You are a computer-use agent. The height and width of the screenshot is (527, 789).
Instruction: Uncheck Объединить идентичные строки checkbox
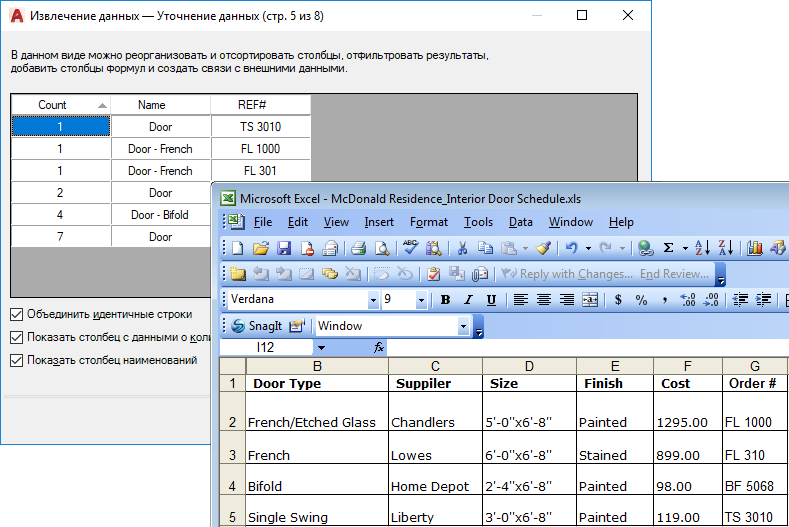click(x=17, y=315)
